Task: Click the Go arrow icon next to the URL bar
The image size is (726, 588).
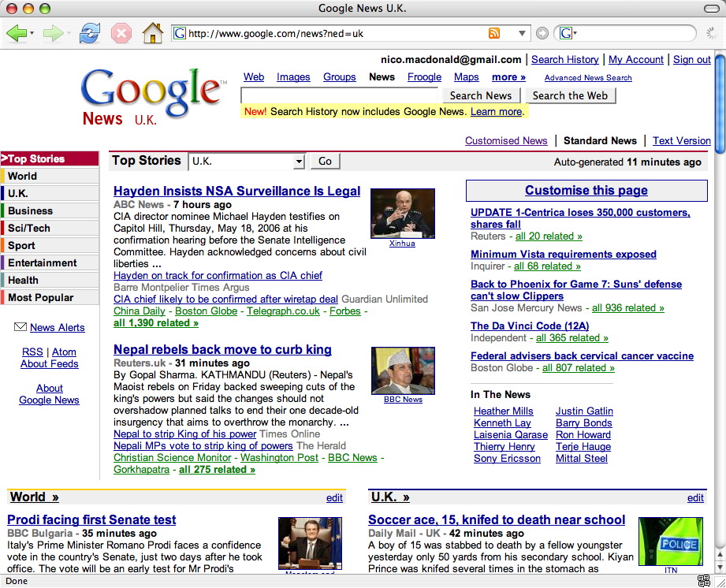Action: click(x=542, y=33)
